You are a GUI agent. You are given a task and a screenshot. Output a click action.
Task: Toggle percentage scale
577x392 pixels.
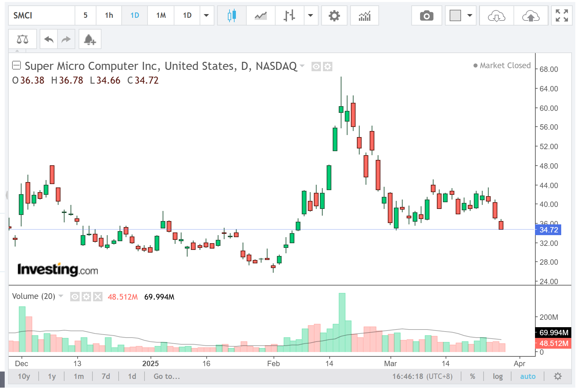[x=472, y=376]
